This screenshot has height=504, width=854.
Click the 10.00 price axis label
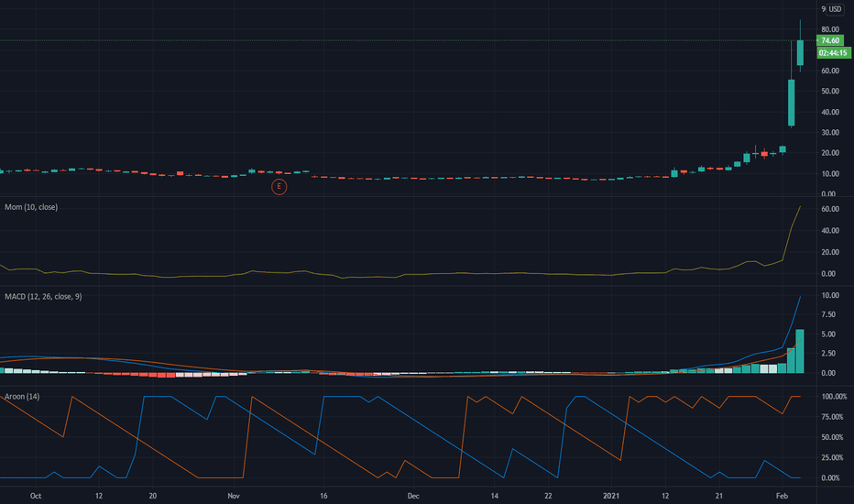[830, 174]
